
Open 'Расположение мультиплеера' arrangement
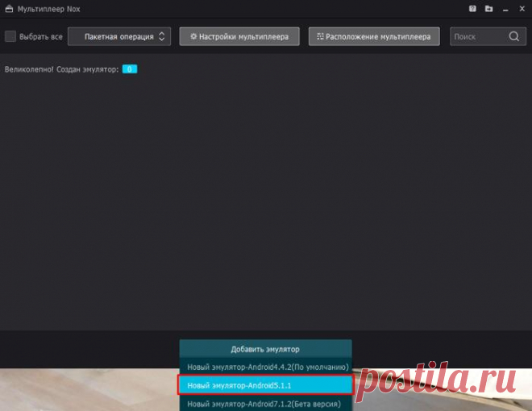coord(374,36)
